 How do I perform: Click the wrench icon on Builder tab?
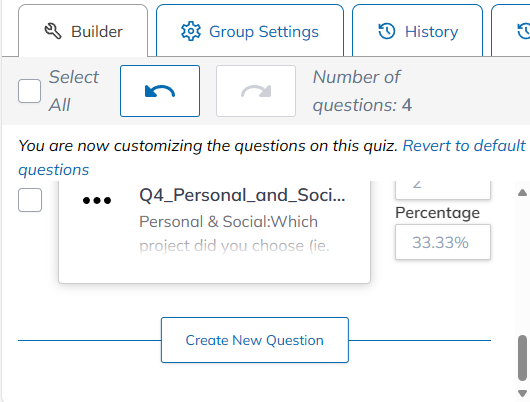[53, 31]
